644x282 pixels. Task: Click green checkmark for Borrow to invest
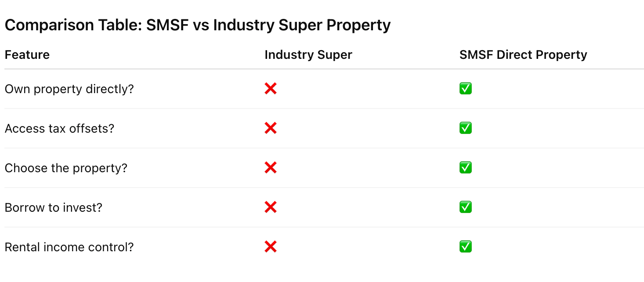click(x=466, y=207)
